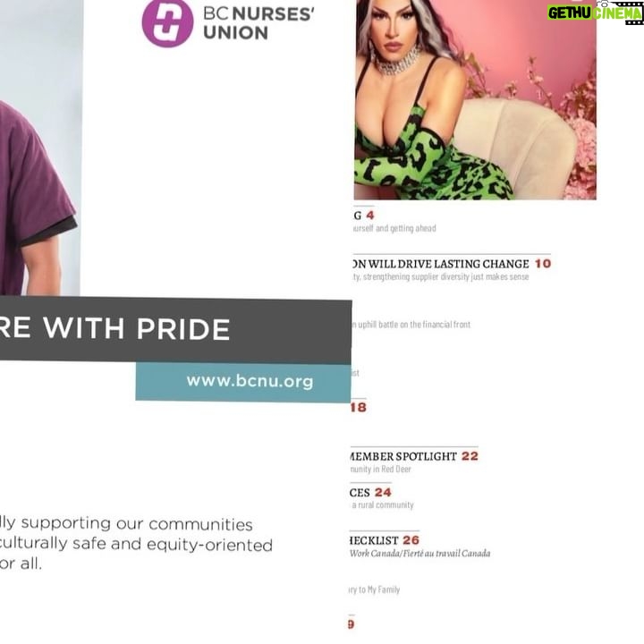Click the 'uphill battle on the financial front' line

pyautogui.click(x=411, y=325)
